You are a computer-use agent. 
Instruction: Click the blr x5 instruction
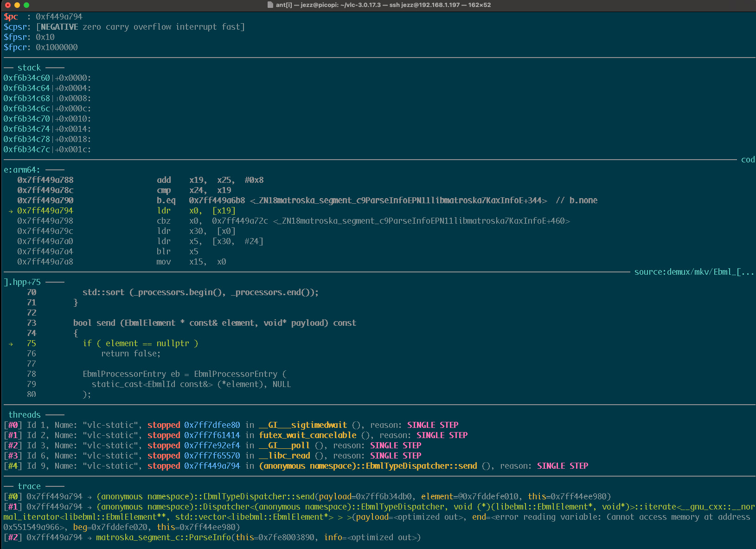177,252
